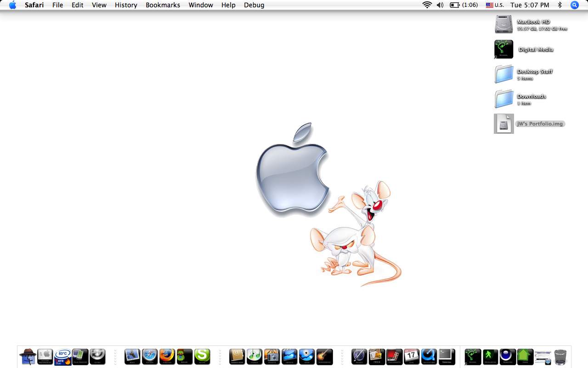The height and width of the screenshot is (368, 588).
Task: Open the U.S. input source menu
Action: 495,5
